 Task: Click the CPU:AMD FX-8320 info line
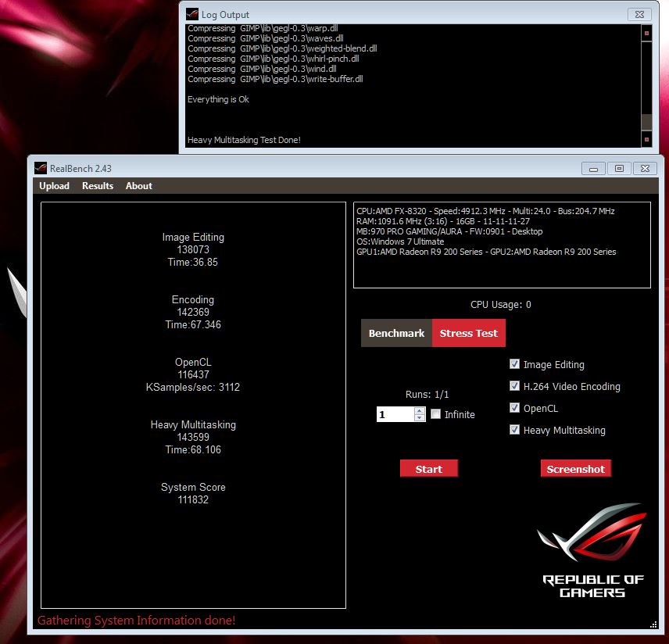[485, 211]
